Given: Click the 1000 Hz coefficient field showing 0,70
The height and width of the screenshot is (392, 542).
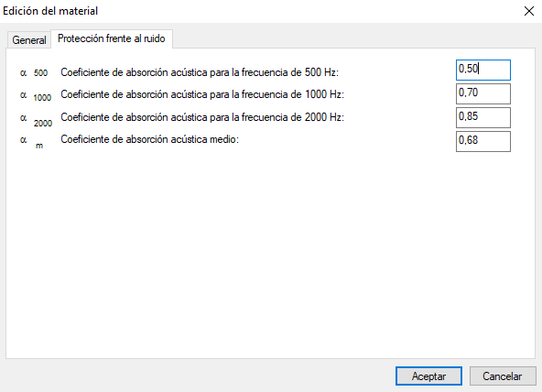Looking at the screenshot, I should (x=482, y=93).
